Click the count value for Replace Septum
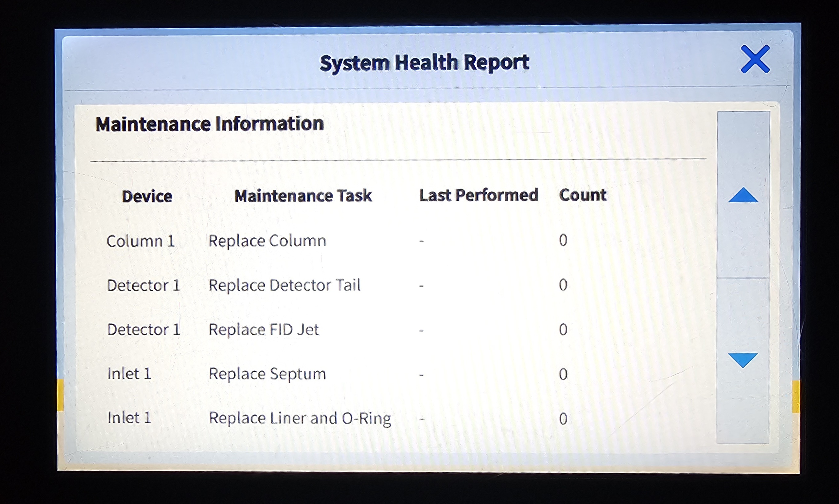839x504 pixels. pyautogui.click(x=563, y=374)
